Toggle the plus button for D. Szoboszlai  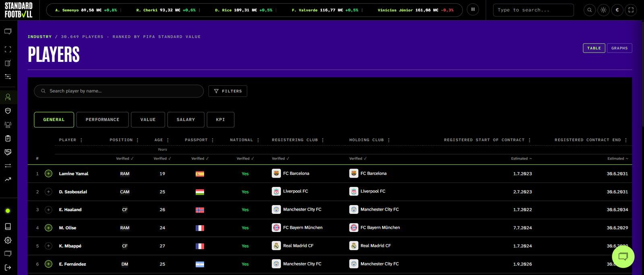48,192
